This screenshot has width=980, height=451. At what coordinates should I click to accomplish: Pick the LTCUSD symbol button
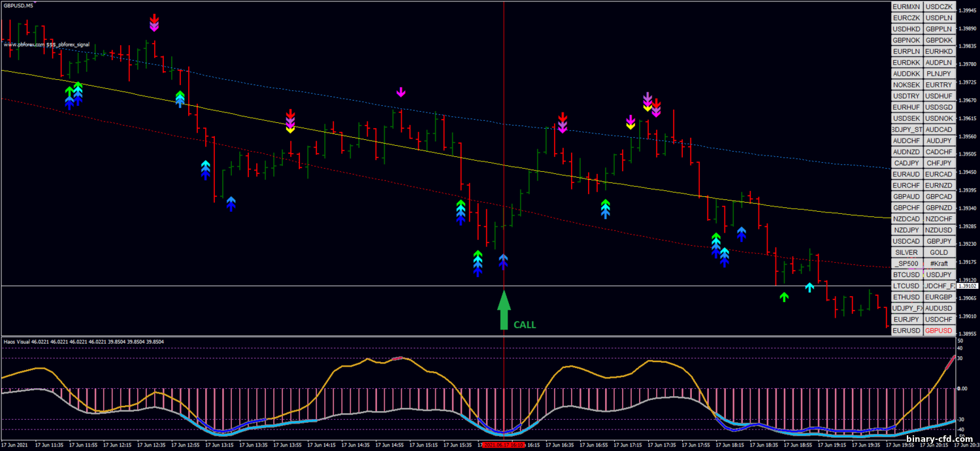tap(906, 286)
